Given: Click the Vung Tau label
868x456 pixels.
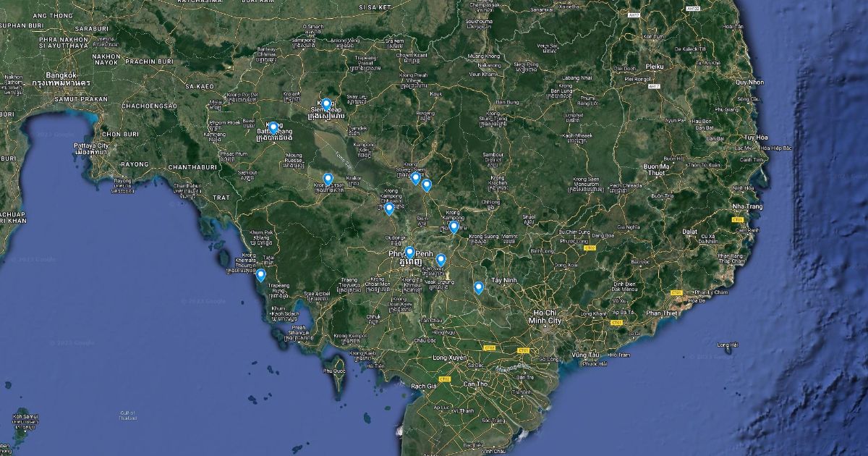Looking at the screenshot, I should pos(585,355).
